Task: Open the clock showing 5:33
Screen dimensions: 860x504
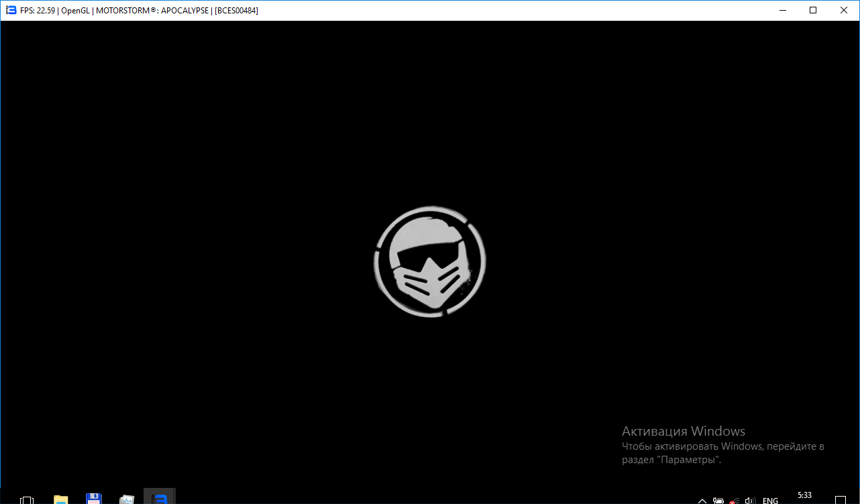Action: pos(804,496)
